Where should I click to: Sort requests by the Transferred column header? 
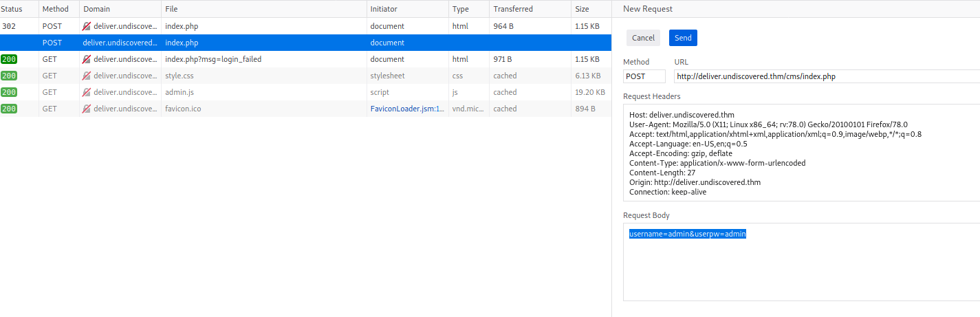click(512, 9)
